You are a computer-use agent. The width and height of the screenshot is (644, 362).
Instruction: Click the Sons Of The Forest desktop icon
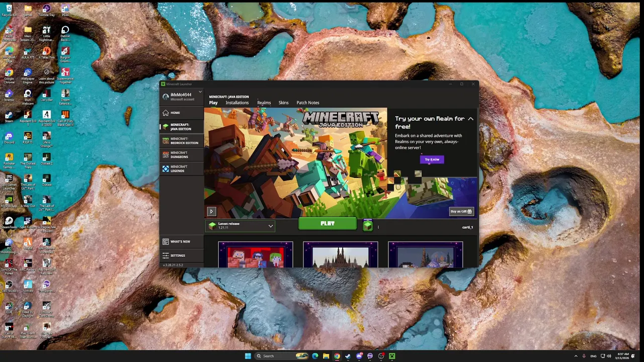click(9, 266)
